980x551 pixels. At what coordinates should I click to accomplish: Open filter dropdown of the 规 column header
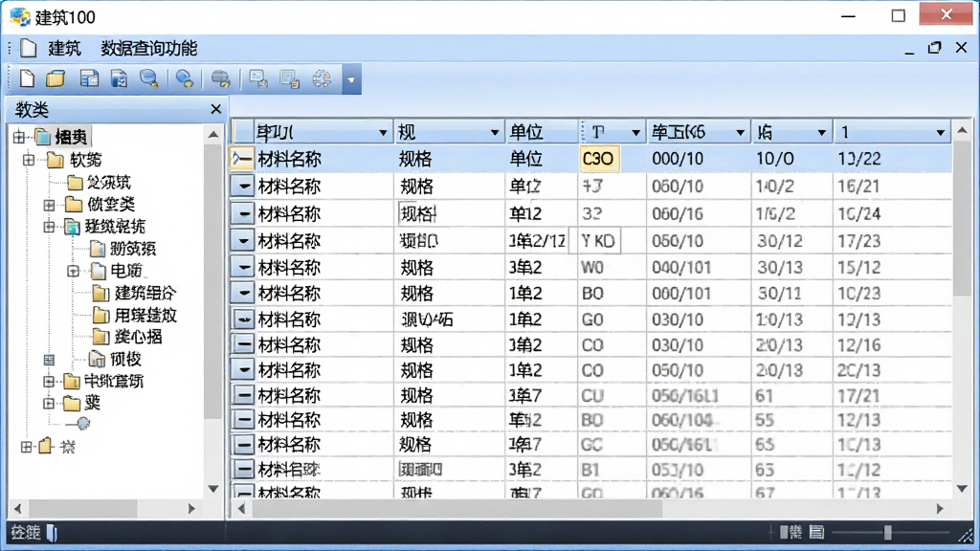point(495,132)
